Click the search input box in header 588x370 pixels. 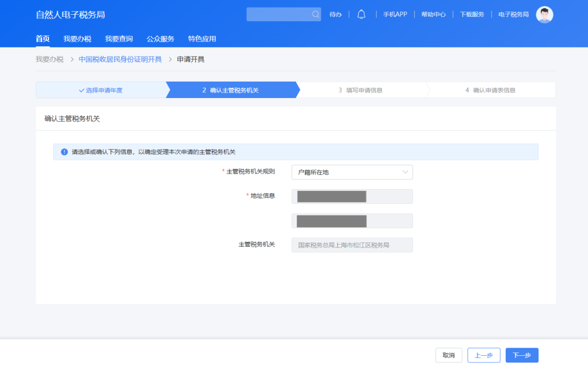point(278,15)
